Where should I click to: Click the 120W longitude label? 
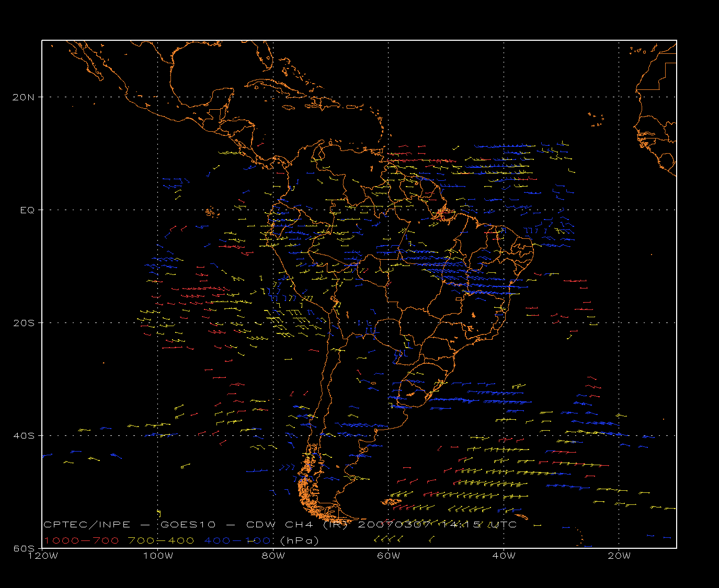(43, 556)
